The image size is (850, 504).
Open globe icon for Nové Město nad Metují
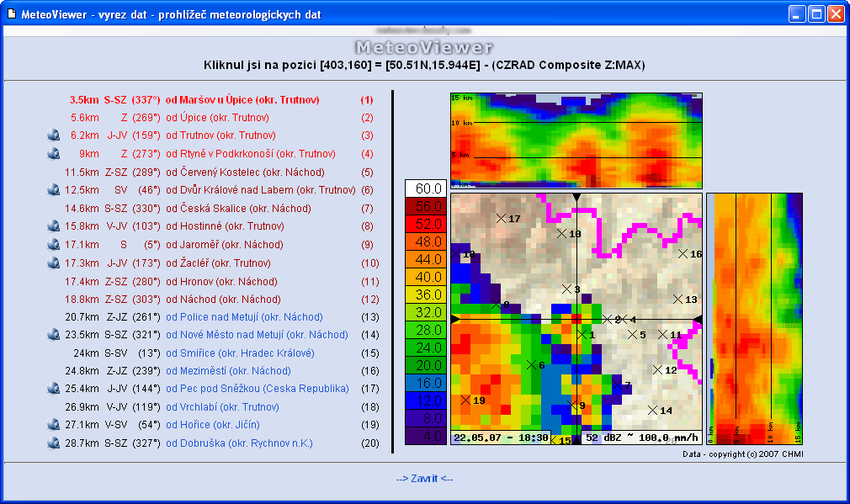(x=53, y=334)
